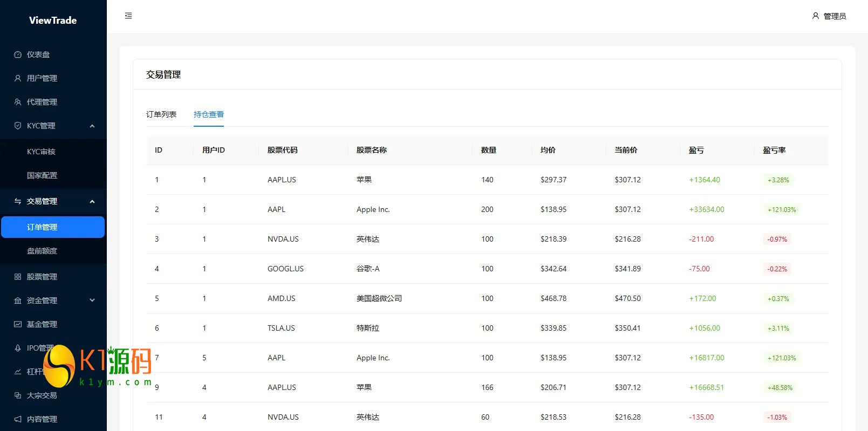Click the 交易管理 page heading
Screen dimensions: 868x431
(x=163, y=74)
